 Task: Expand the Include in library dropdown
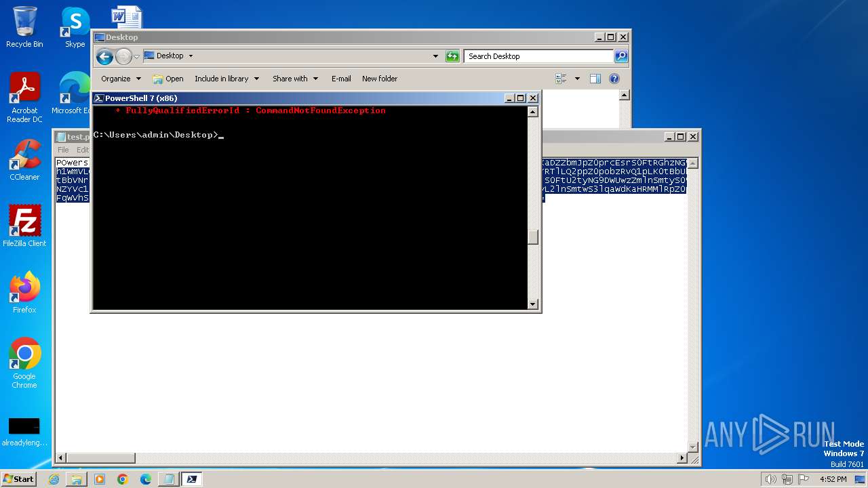click(226, 79)
